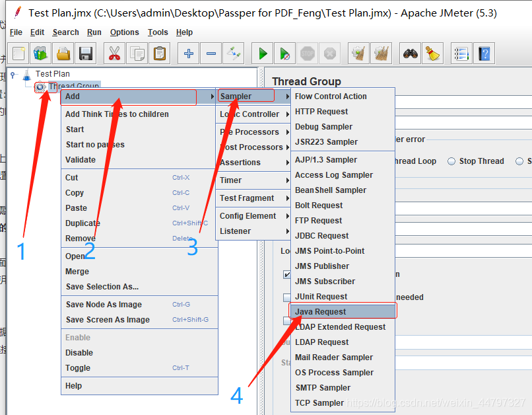Open the Options menu

125,32
